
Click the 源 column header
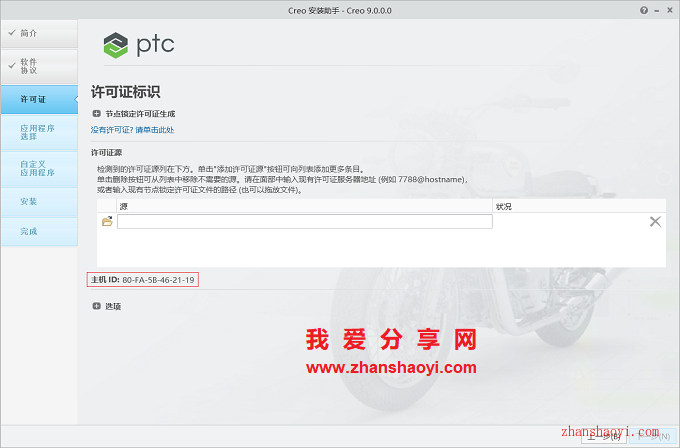pyautogui.click(x=304, y=206)
